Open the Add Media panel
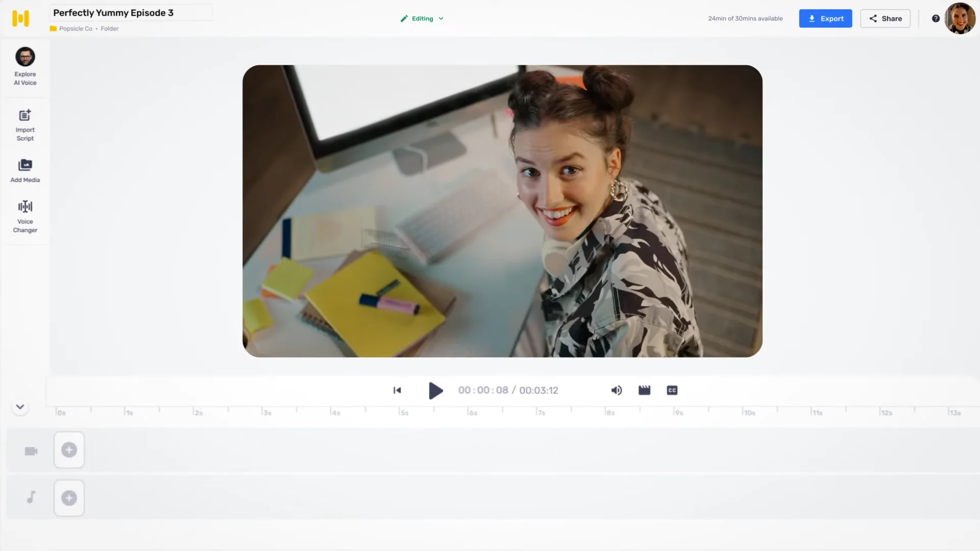Image resolution: width=980 pixels, height=551 pixels. (25, 170)
